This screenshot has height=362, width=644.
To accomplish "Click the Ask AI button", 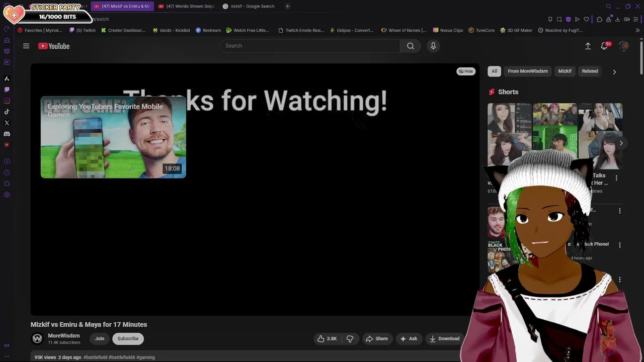I will pos(409,338).
